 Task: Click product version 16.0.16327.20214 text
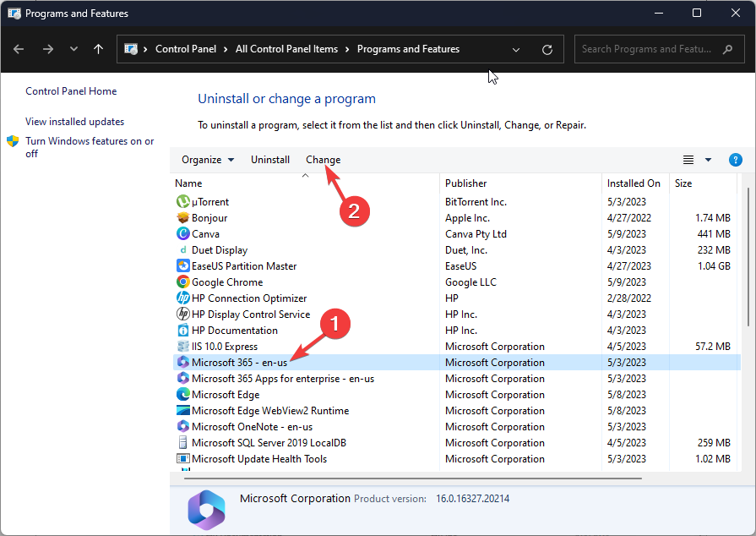[472, 498]
